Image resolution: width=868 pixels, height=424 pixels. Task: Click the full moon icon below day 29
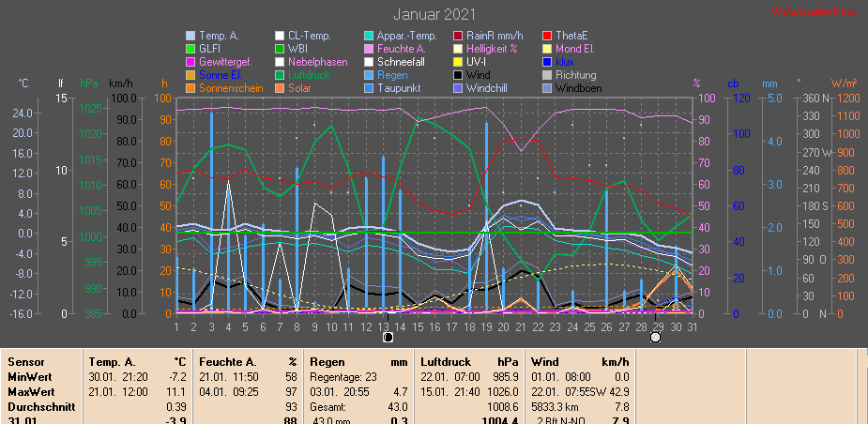(655, 337)
